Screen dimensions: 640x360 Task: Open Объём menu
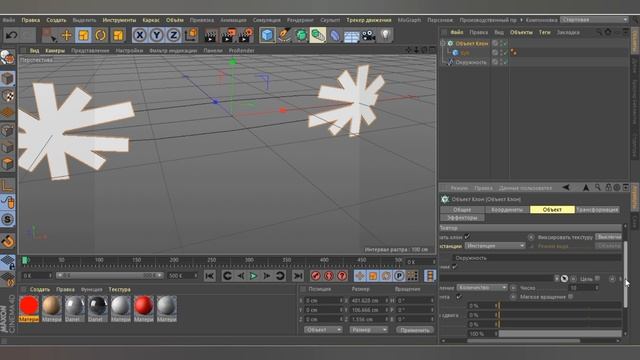tap(175, 20)
